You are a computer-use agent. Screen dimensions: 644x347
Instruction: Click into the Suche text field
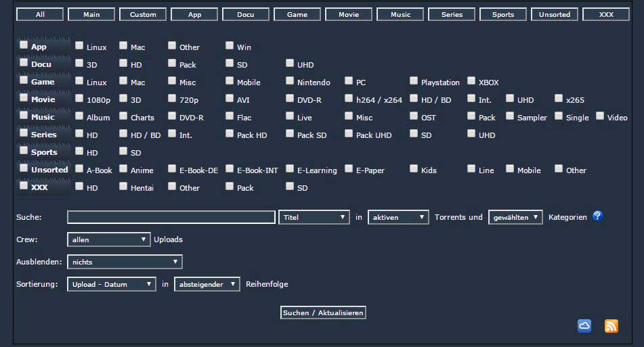(x=171, y=217)
